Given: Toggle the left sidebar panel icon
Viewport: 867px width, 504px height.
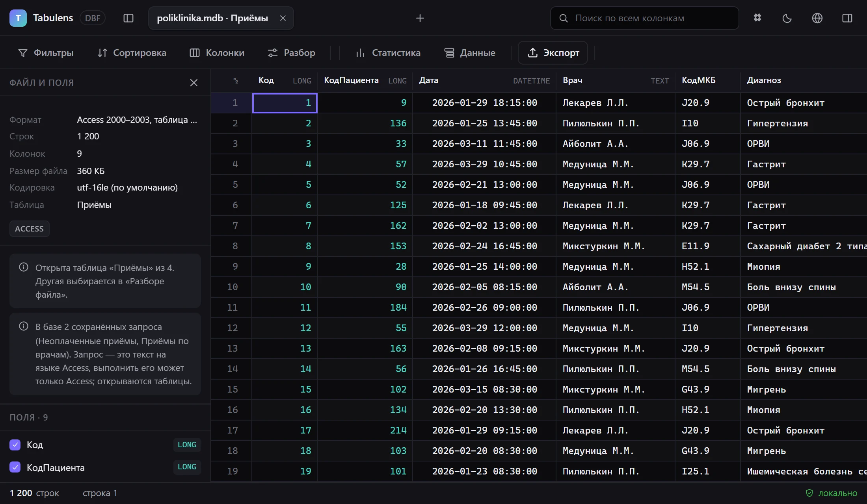Looking at the screenshot, I should tap(128, 18).
